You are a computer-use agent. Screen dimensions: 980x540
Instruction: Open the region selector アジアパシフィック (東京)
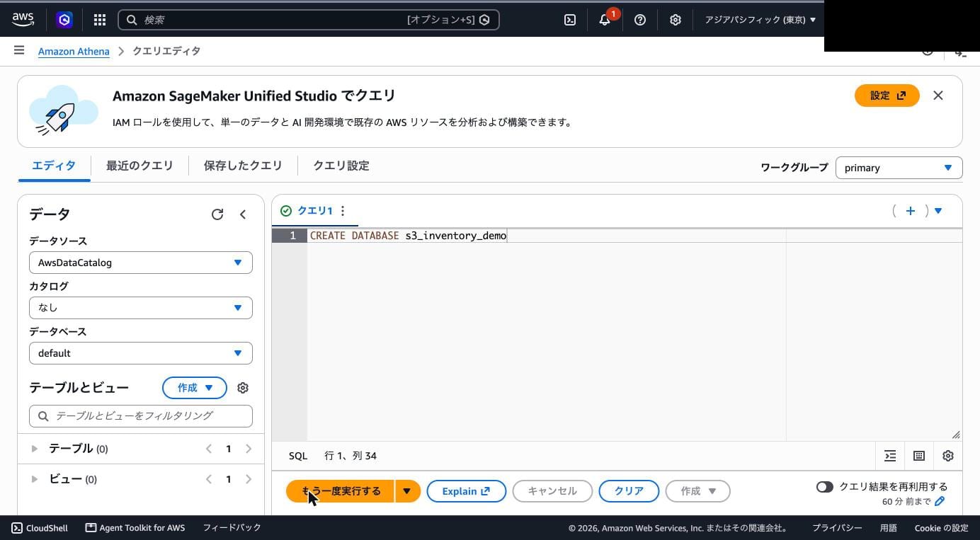click(760, 20)
